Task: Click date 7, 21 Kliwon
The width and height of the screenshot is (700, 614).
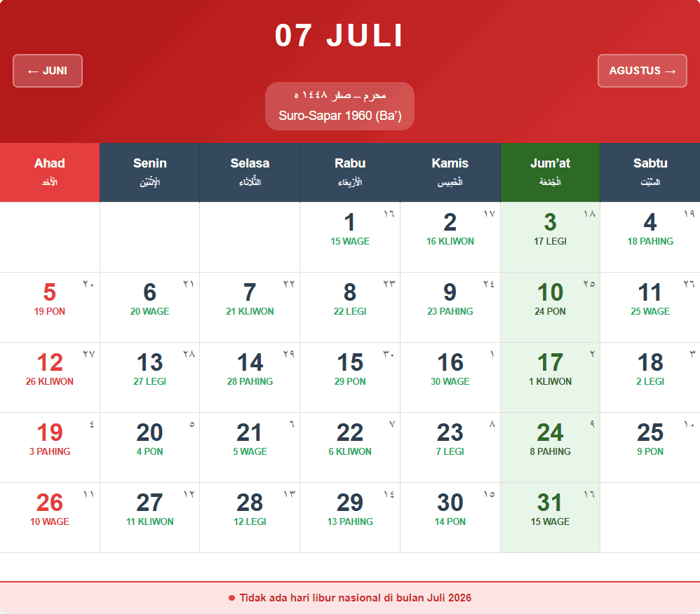Action: (x=250, y=308)
